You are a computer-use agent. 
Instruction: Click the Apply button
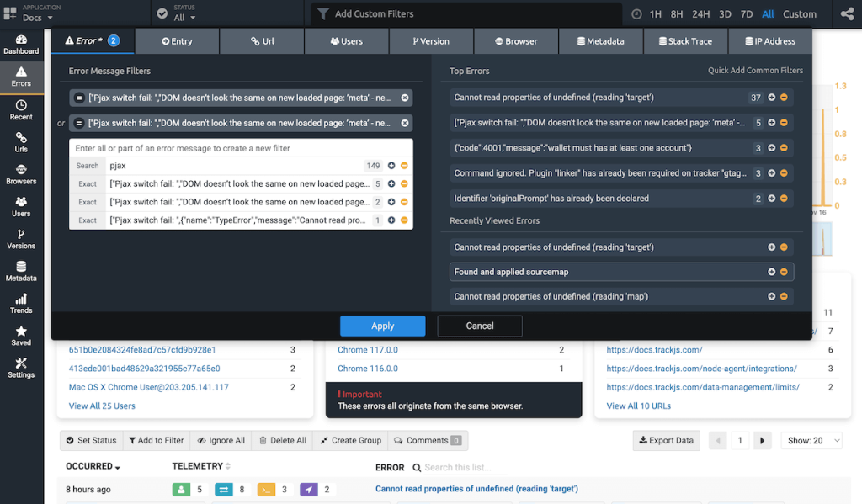[382, 326]
